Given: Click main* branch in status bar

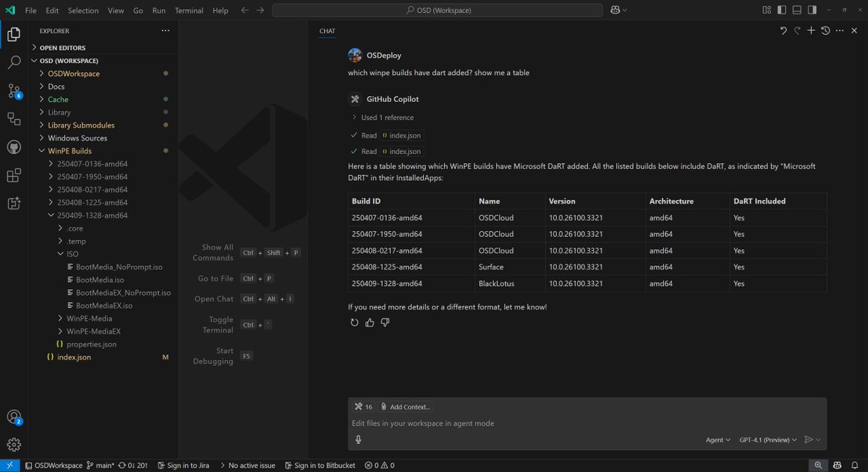Looking at the screenshot, I should [101, 465].
